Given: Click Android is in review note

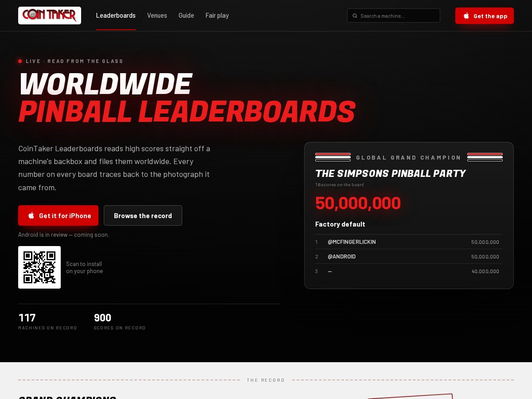Looking at the screenshot, I should tap(63, 235).
